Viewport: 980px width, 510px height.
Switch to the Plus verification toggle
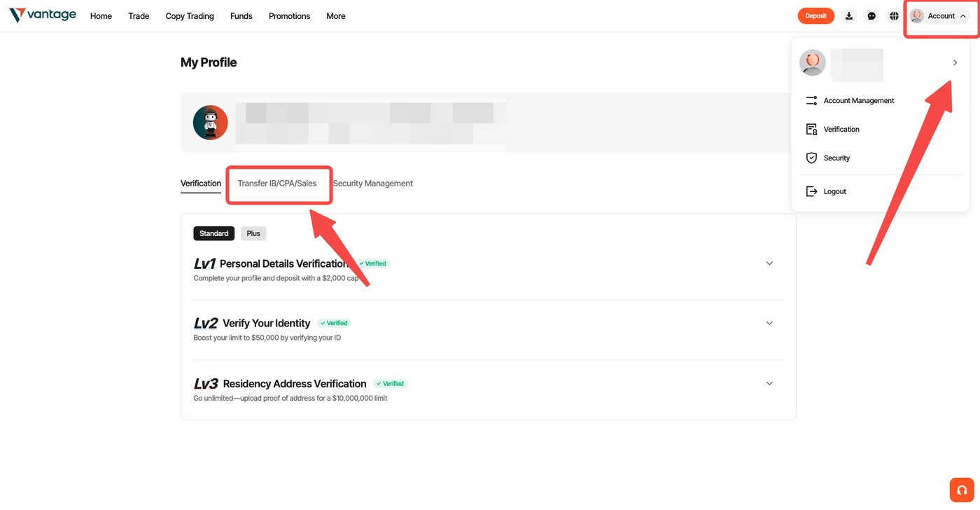(x=253, y=233)
